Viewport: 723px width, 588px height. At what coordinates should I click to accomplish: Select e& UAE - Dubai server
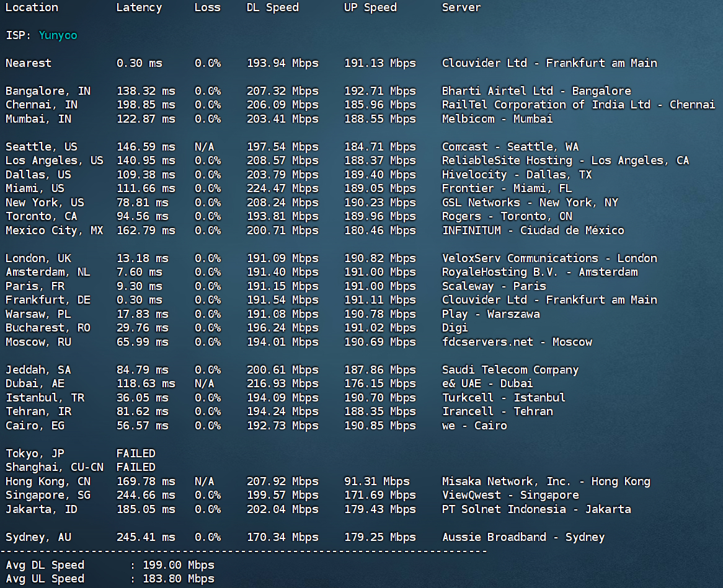488,384
